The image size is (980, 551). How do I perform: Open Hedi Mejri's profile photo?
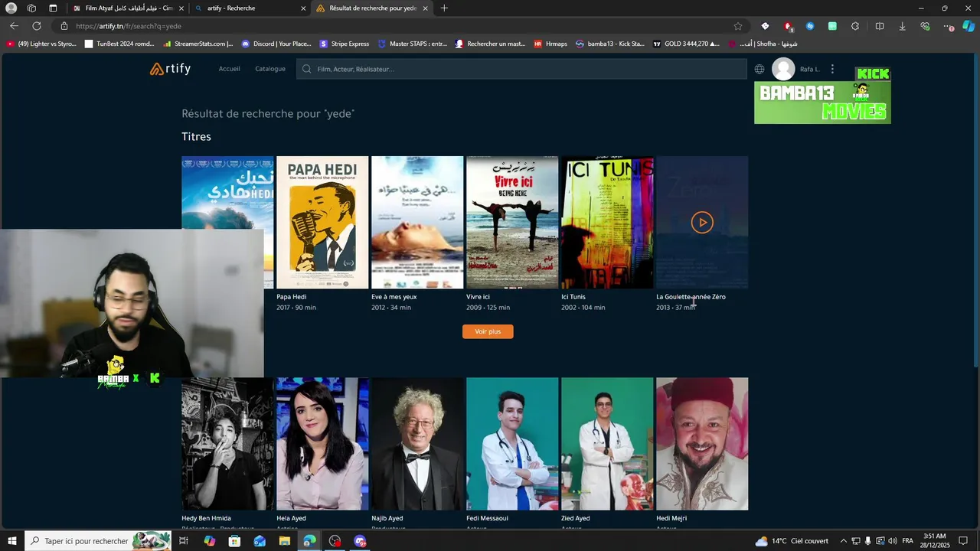[702, 444]
